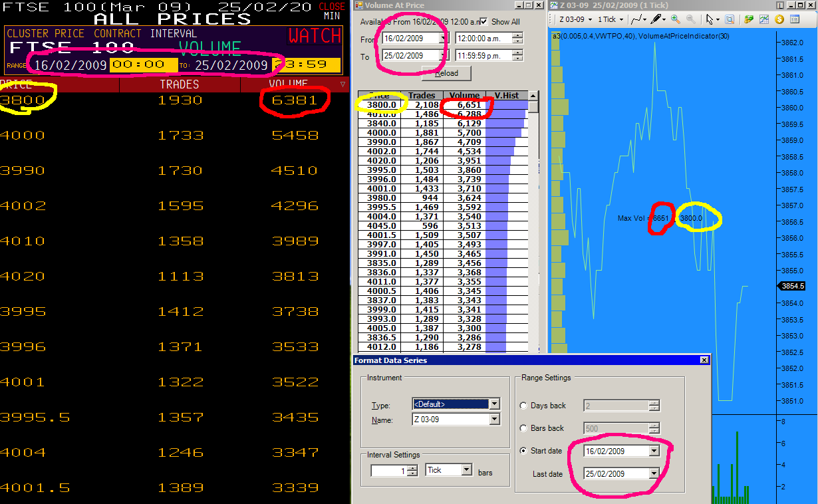Viewport: 818px width, 504px height.
Task: Open the chart properties table icon
Action: click(x=794, y=19)
